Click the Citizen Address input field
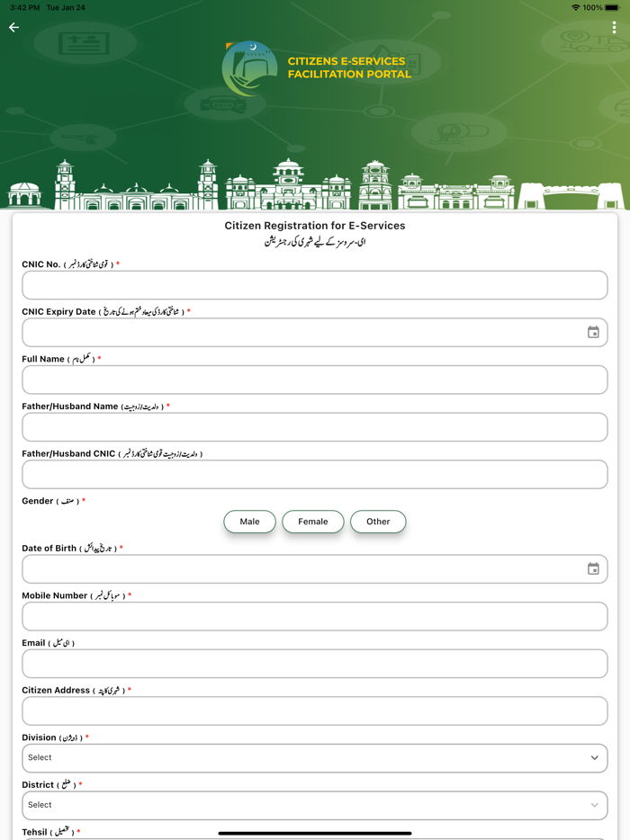 pyautogui.click(x=315, y=710)
